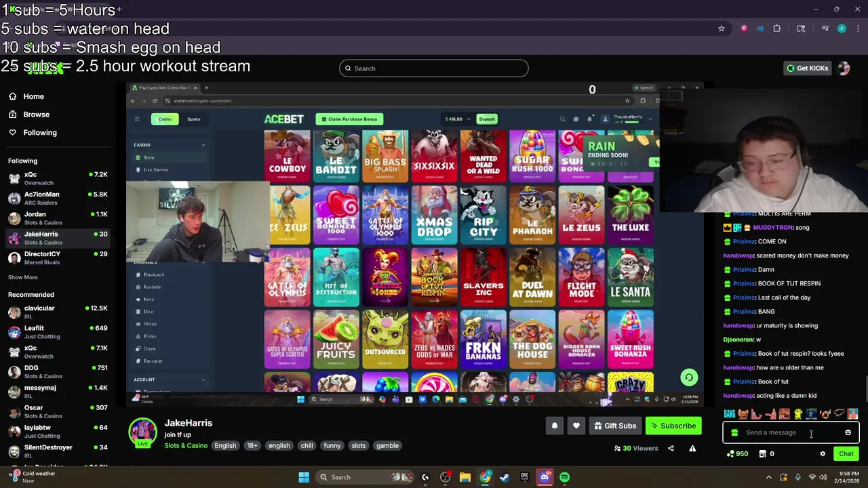Click the Windows Start button

[304, 477]
